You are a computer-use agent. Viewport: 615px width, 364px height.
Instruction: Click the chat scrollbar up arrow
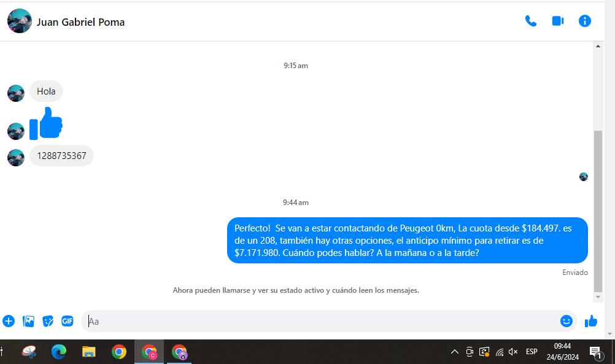coord(598,46)
